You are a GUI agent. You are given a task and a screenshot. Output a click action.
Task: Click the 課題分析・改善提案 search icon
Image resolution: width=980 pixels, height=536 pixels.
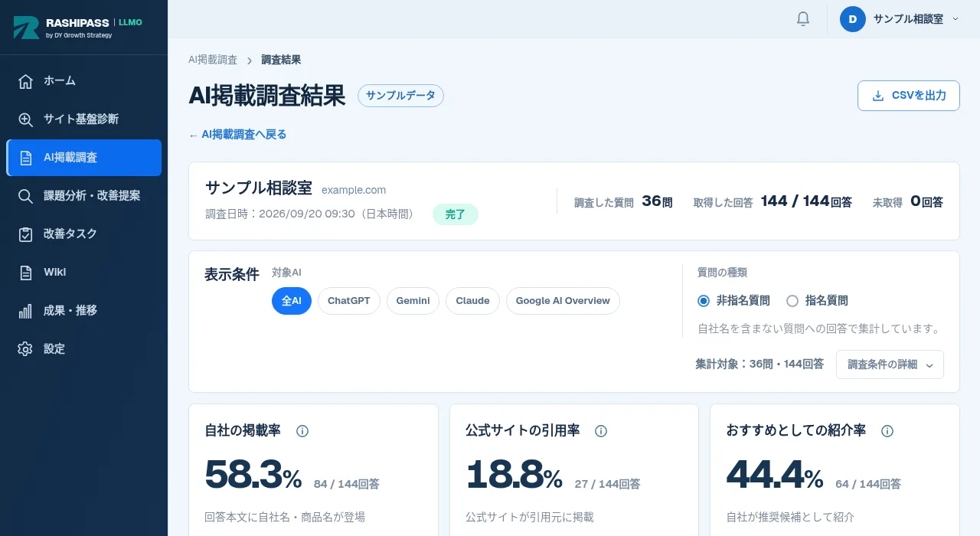26,196
